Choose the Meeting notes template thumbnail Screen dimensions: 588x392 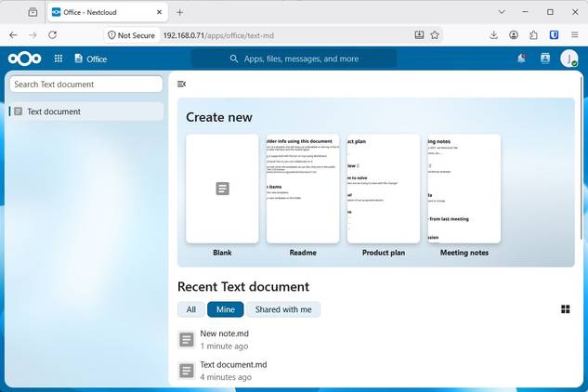[x=464, y=189]
